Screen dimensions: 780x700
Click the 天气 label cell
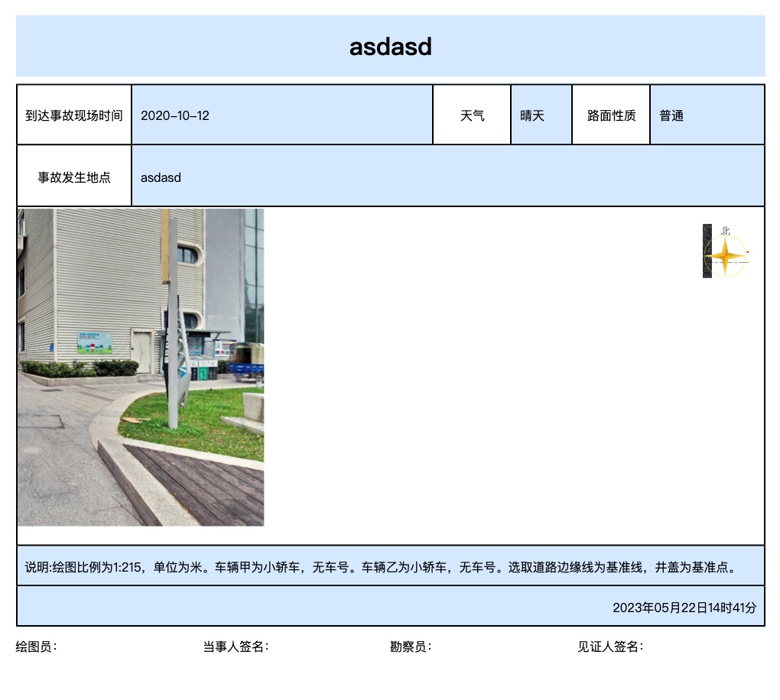(x=472, y=116)
